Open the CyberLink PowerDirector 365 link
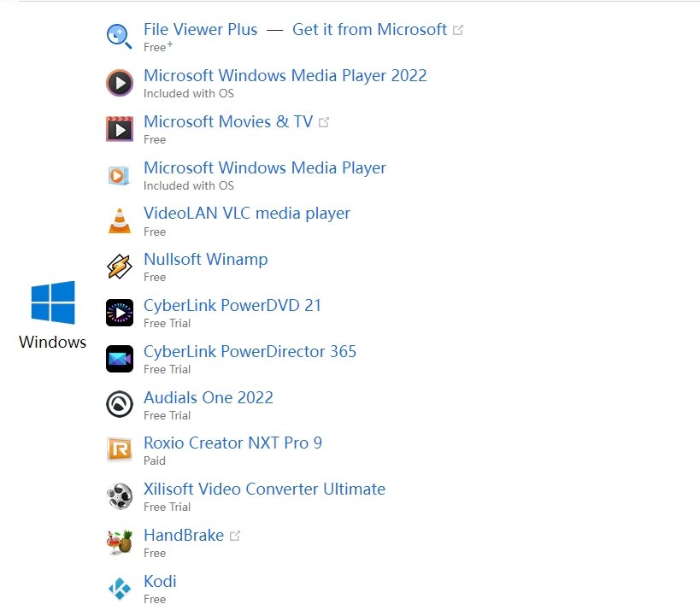Screen dimensions: 700x610 coord(250,352)
